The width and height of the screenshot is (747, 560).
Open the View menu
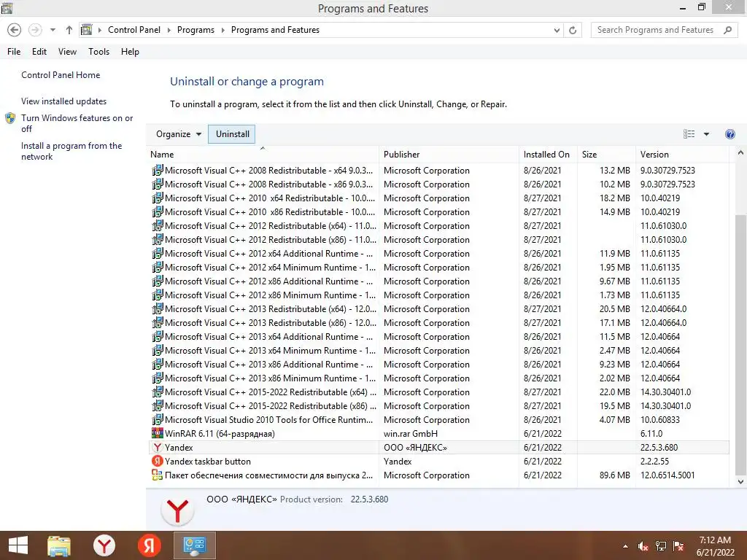point(67,52)
